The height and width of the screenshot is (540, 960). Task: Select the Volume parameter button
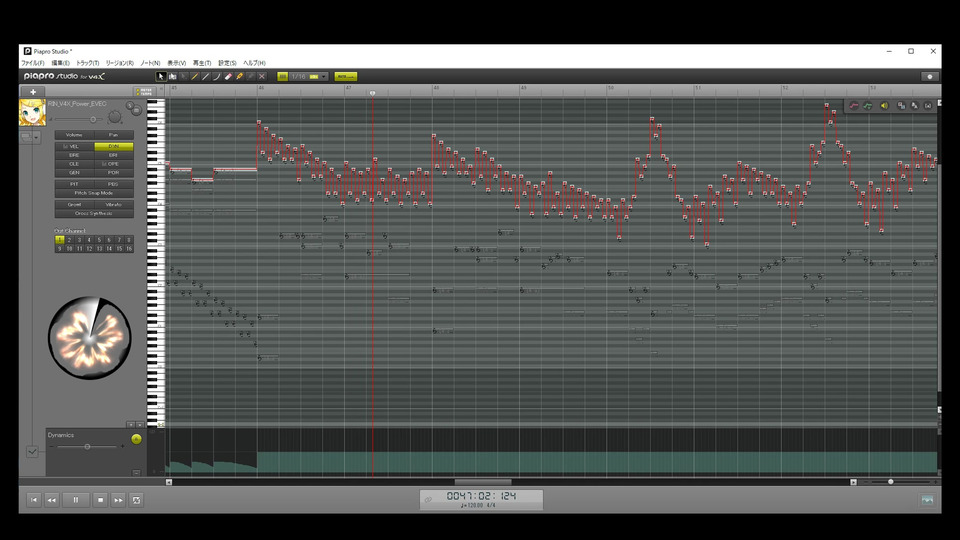pyautogui.click(x=74, y=135)
